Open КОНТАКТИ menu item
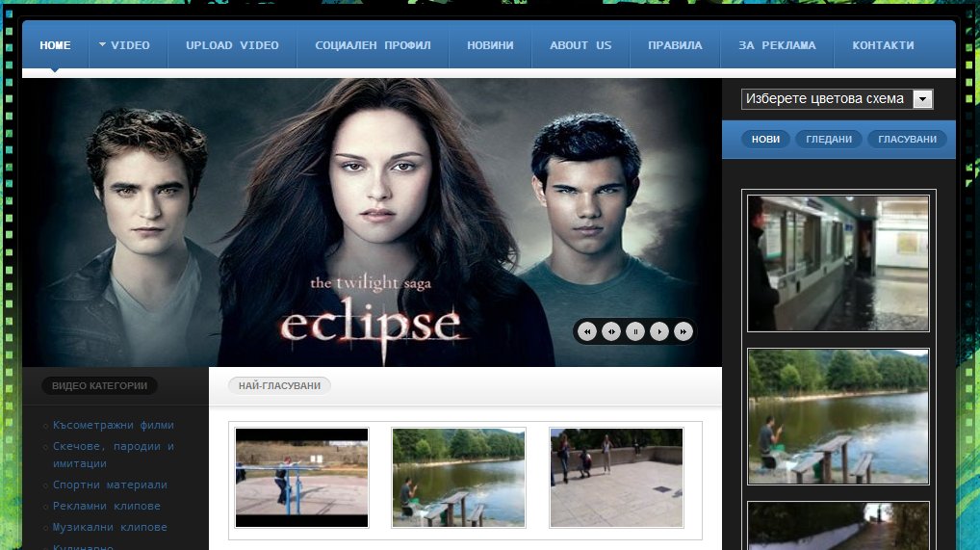 point(883,45)
